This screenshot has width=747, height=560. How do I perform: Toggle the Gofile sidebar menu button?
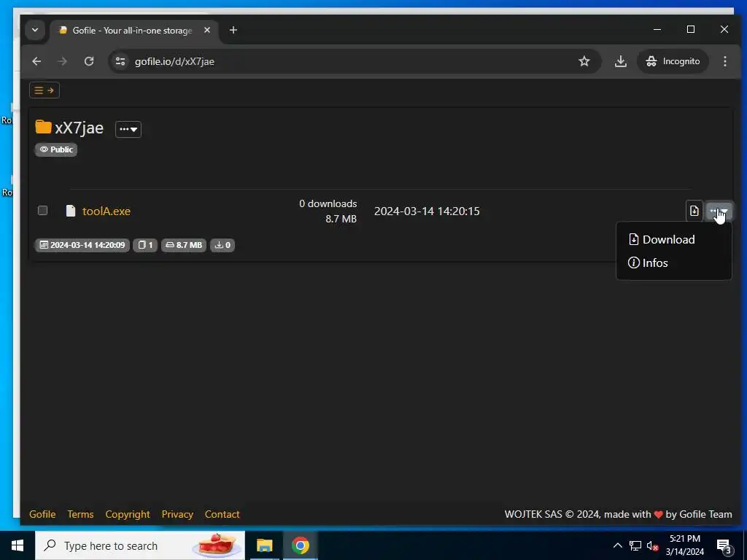tap(44, 90)
